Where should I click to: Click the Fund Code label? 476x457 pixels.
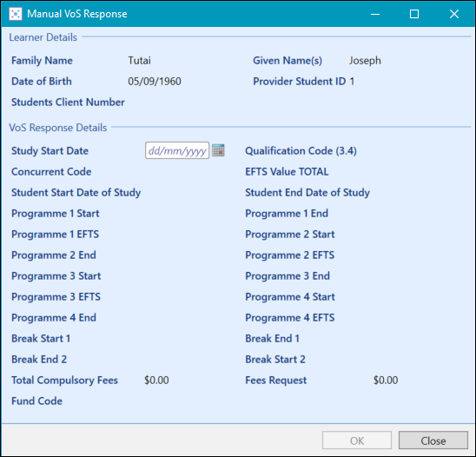36,401
